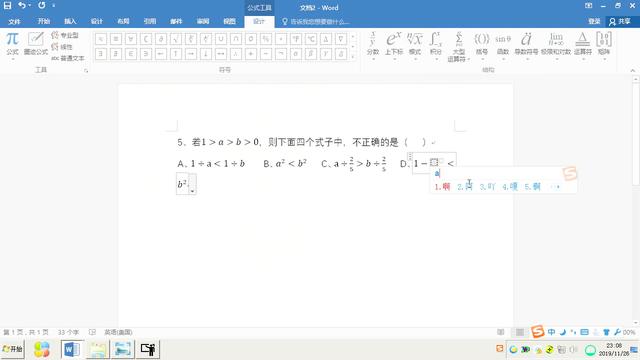Click the equation placeholder box after 1−

(x=434, y=162)
